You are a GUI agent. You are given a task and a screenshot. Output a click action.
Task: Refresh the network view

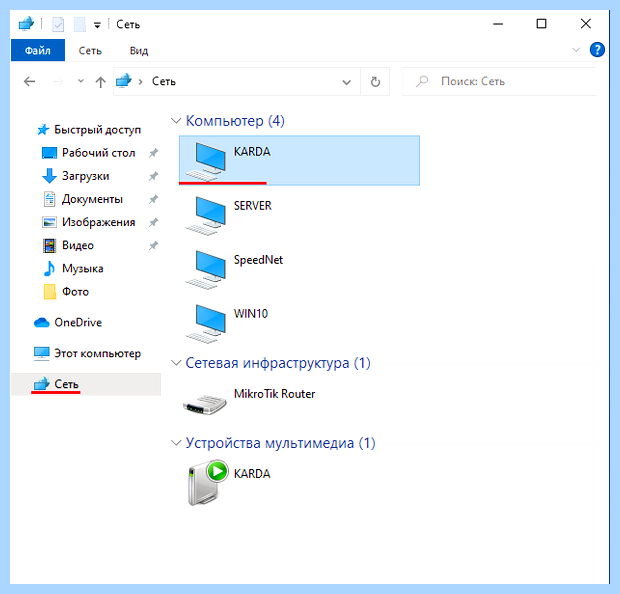pos(375,81)
